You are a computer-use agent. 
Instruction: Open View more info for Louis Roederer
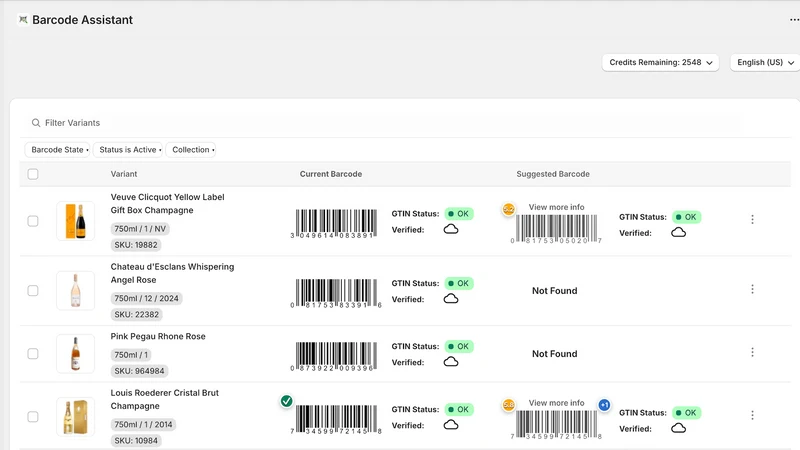point(556,403)
